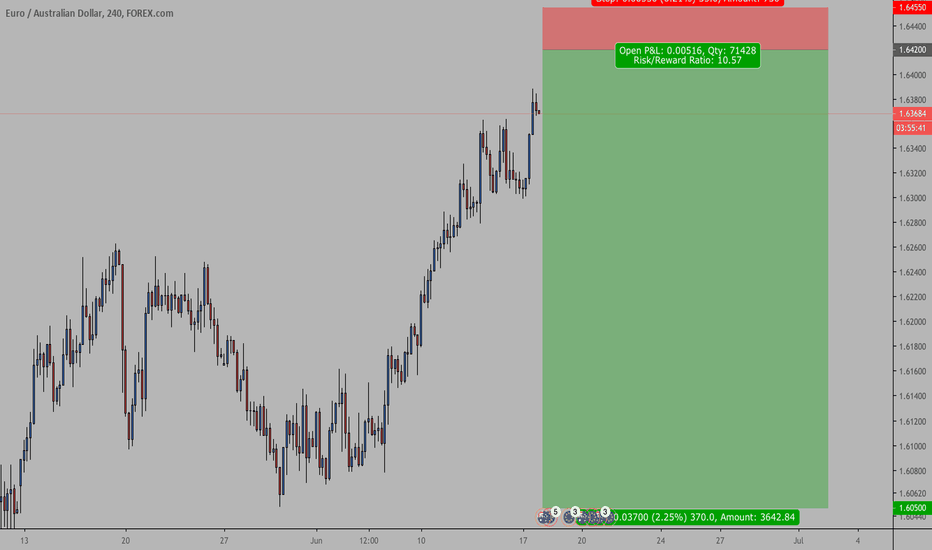
Task: Click the 1.61000 price axis label
Action: pos(912,447)
